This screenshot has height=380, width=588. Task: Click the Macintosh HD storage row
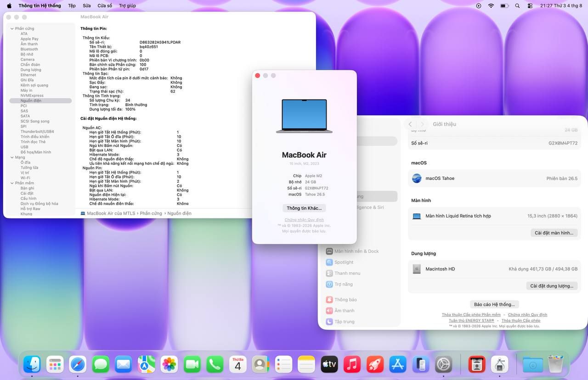click(494, 269)
